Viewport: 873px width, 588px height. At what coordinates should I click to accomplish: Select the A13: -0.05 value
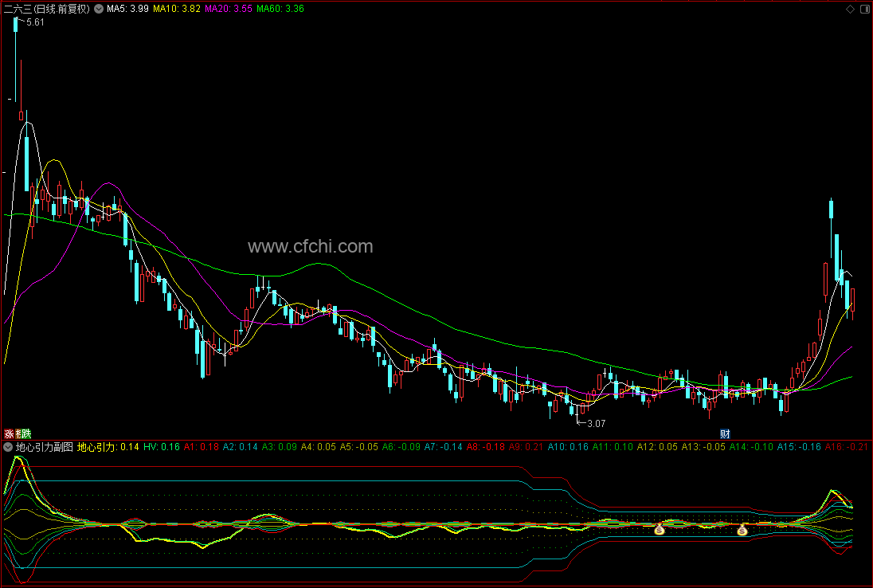click(x=704, y=447)
